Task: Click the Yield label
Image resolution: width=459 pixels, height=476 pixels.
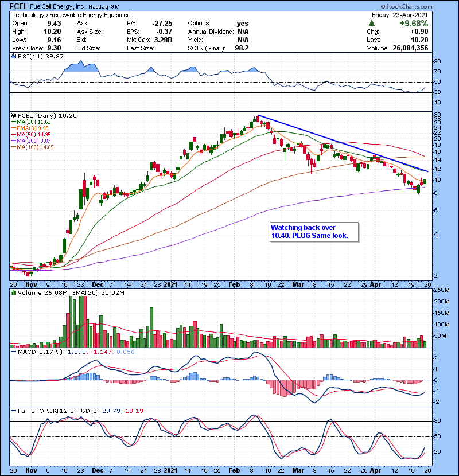Action: 195,40
